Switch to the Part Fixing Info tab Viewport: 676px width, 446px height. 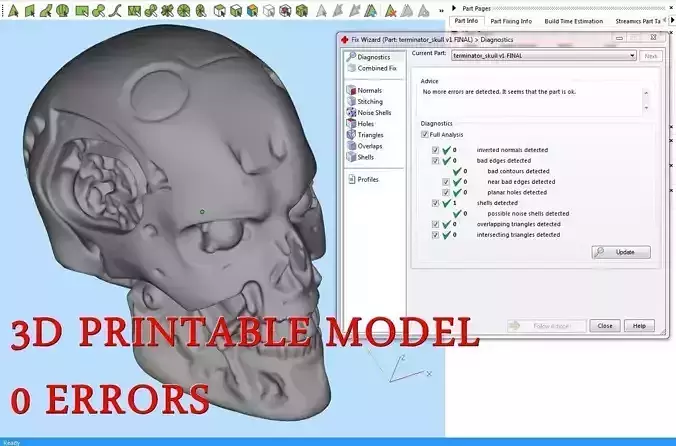pyautogui.click(x=511, y=21)
